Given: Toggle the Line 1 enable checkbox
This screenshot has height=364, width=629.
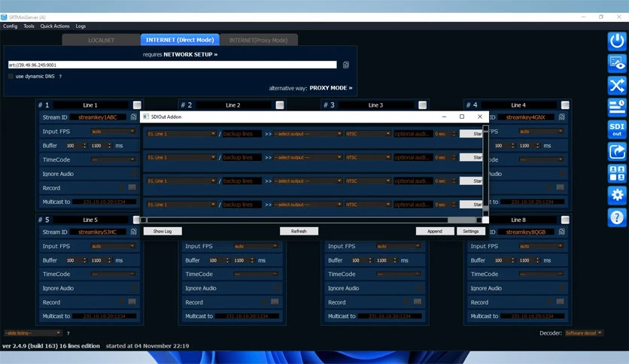Looking at the screenshot, I should (x=137, y=105).
